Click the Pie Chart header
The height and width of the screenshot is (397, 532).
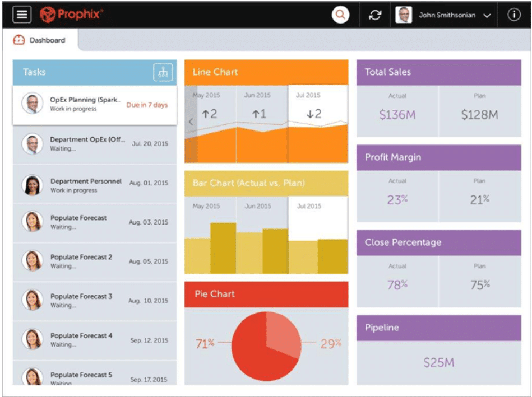point(266,295)
